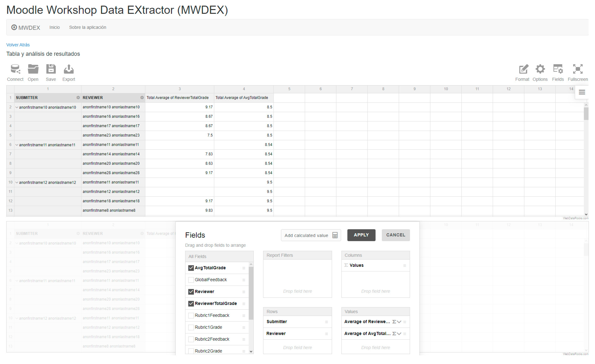This screenshot has width=595, height=364.
Task: Switch to Fullscreen mode
Action: point(578,69)
